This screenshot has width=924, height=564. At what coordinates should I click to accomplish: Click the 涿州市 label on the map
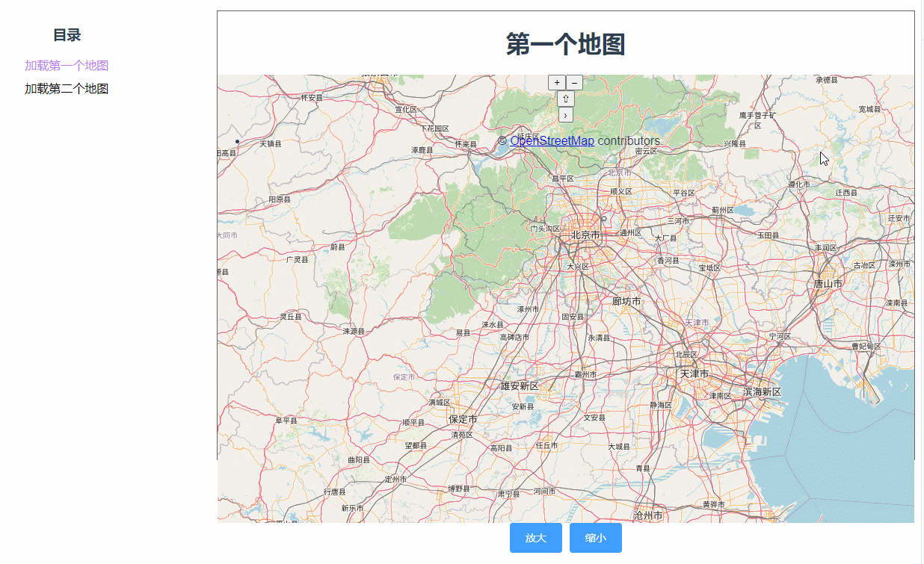tap(528, 309)
